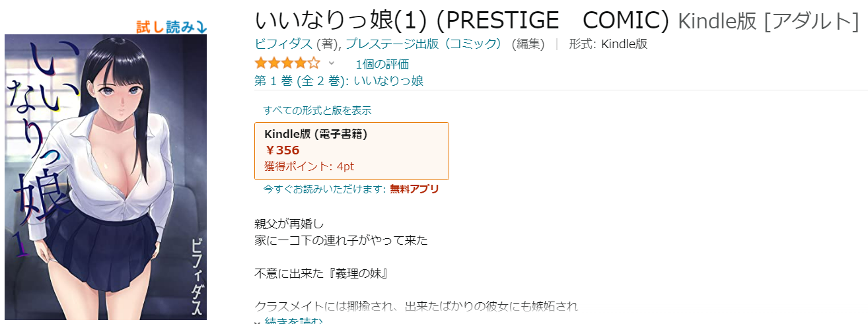Open the book cover thumbnail image
The height and width of the screenshot is (324, 868).
pyautogui.click(x=106, y=177)
